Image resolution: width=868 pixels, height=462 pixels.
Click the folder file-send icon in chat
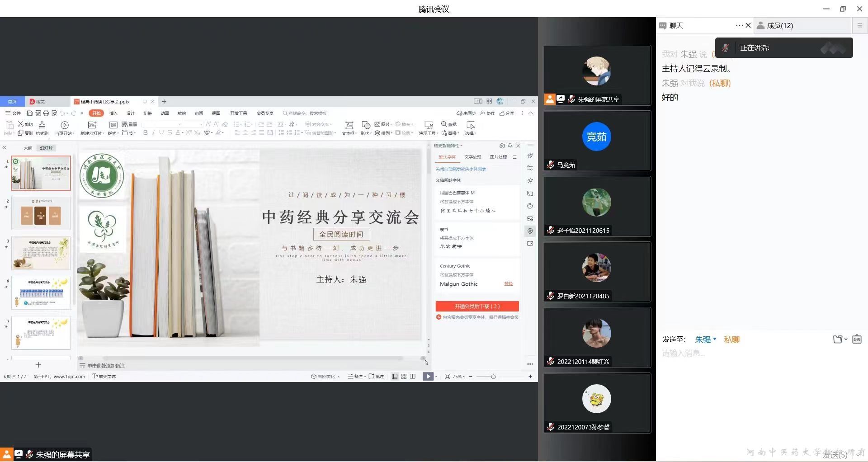click(838, 339)
